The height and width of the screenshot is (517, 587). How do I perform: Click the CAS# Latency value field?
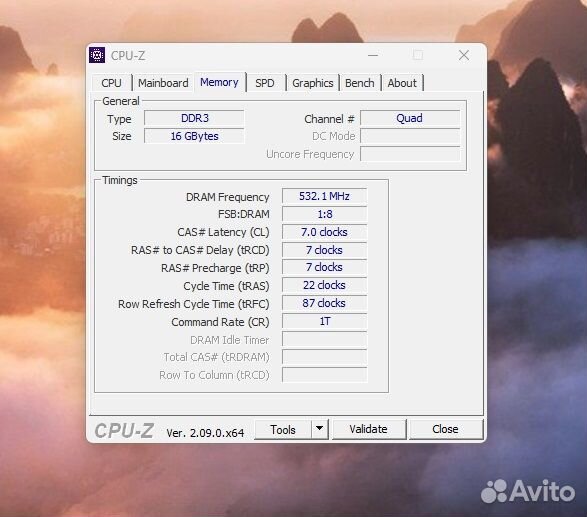[x=324, y=232]
